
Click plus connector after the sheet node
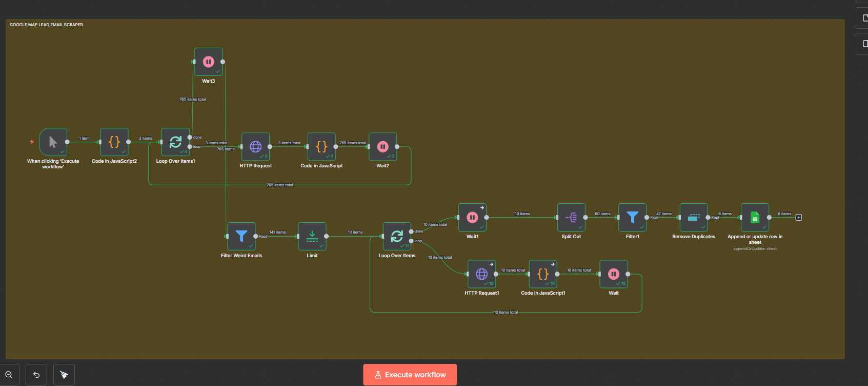tap(798, 218)
